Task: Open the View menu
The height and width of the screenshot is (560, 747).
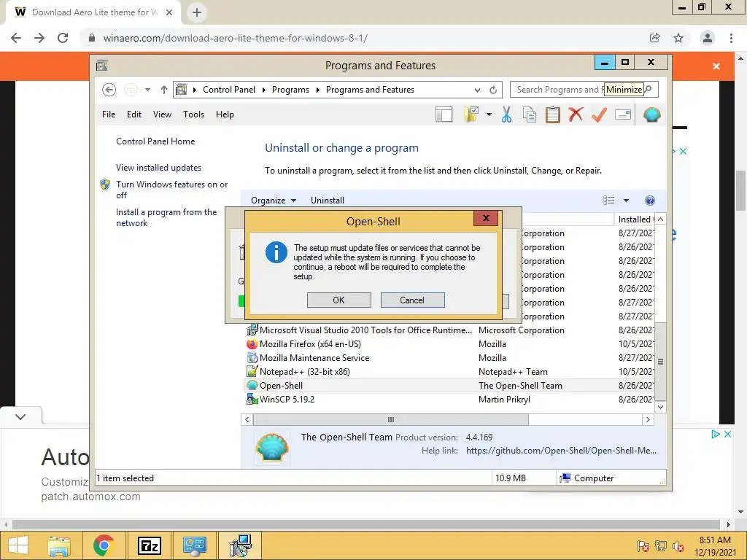Action: tap(162, 114)
